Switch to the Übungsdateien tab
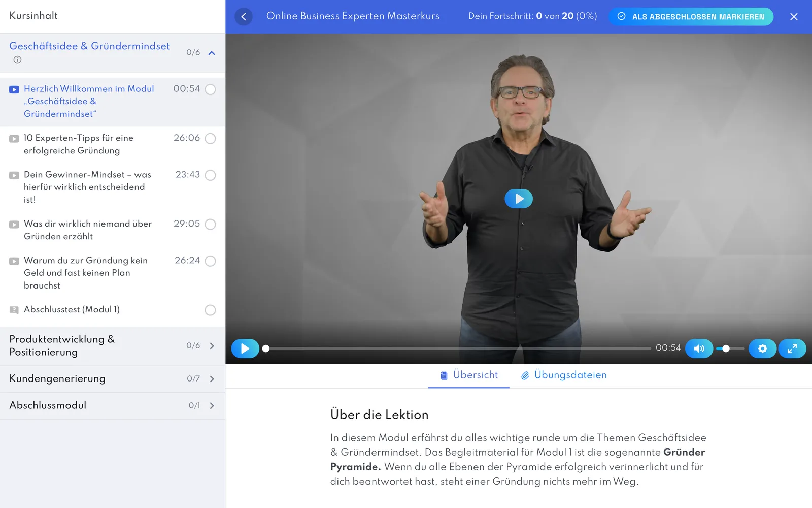Image resolution: width=812 pixels, height=508 pixels. pos(564,375)
